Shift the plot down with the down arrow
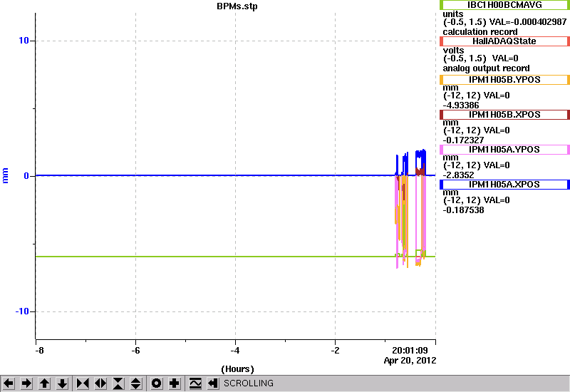The height and width of the screenshot is (392, 570). 62,383
